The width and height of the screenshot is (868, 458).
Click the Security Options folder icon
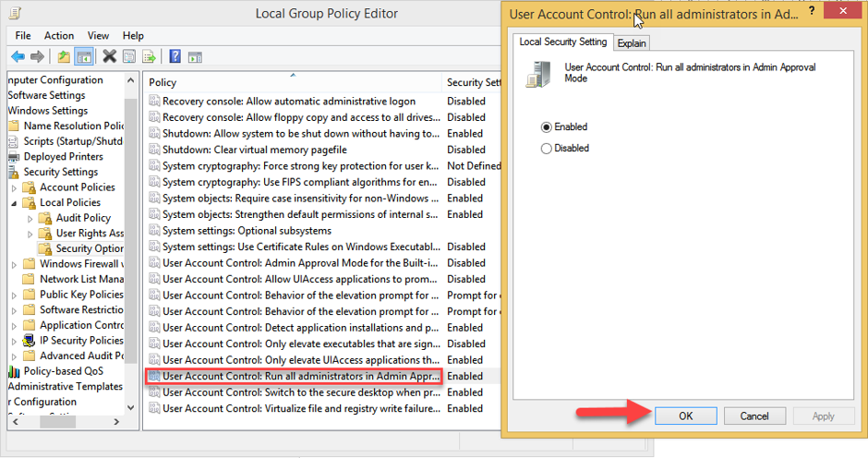pyautogui.click(x=45, y=248)
